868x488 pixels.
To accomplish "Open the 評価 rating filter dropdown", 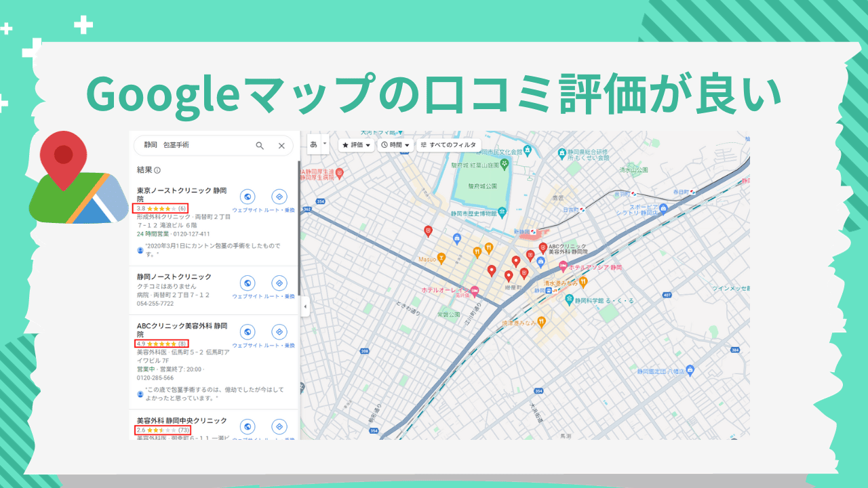I will click(357, 145).
